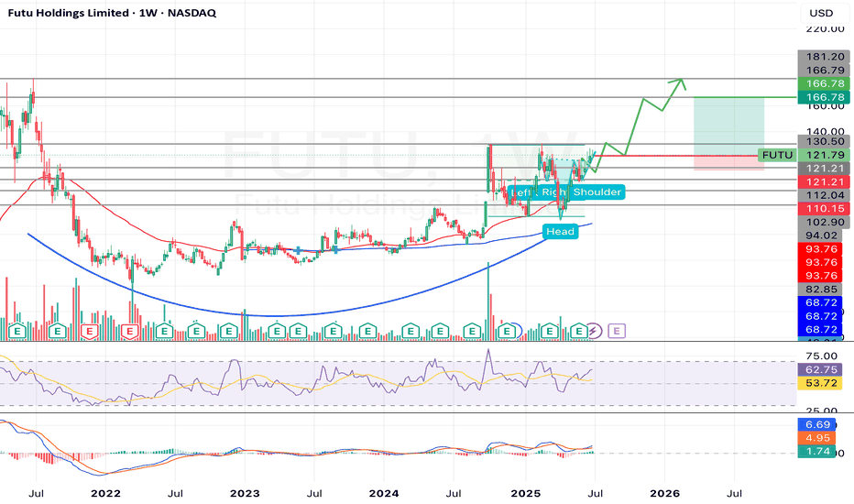Click the red earnings marker just before 2022
The width and height of the screenshot is (854, 504).
point(89,331)
